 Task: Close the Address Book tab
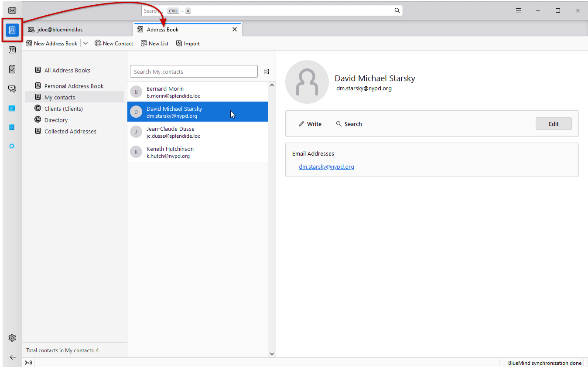coord(235,30)
